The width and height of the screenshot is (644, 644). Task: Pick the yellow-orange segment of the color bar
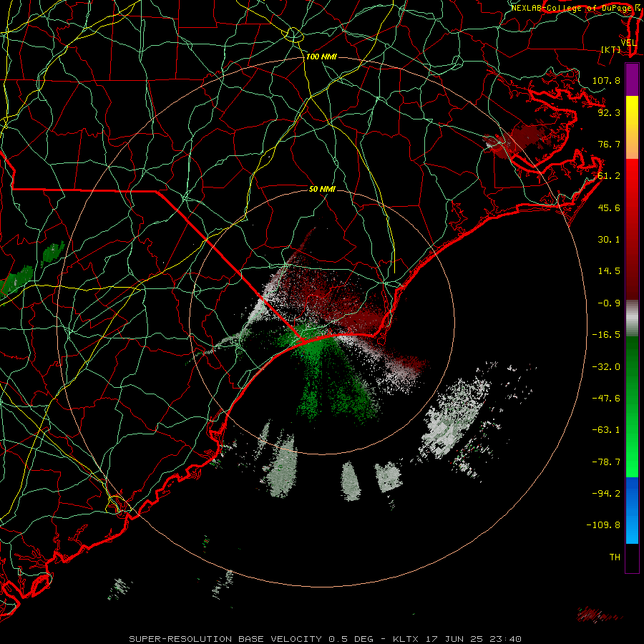tap(632, 127)
